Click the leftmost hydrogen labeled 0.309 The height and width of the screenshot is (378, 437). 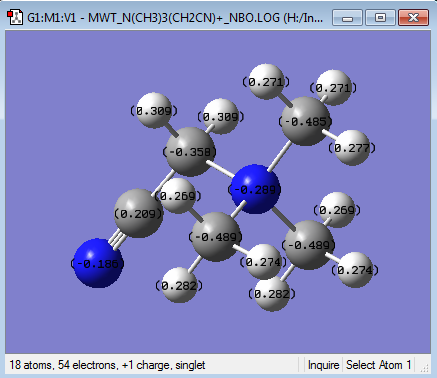(154, 111)
